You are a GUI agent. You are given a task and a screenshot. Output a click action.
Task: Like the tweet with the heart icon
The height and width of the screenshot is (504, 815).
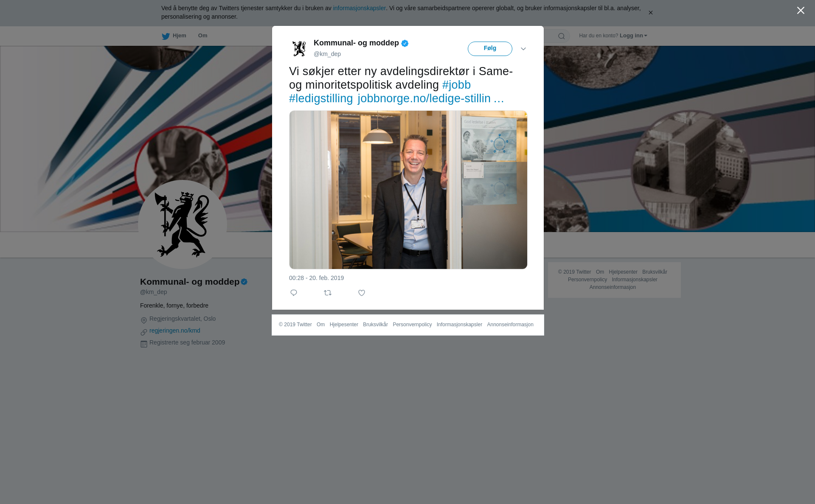(x=362, y=293)
